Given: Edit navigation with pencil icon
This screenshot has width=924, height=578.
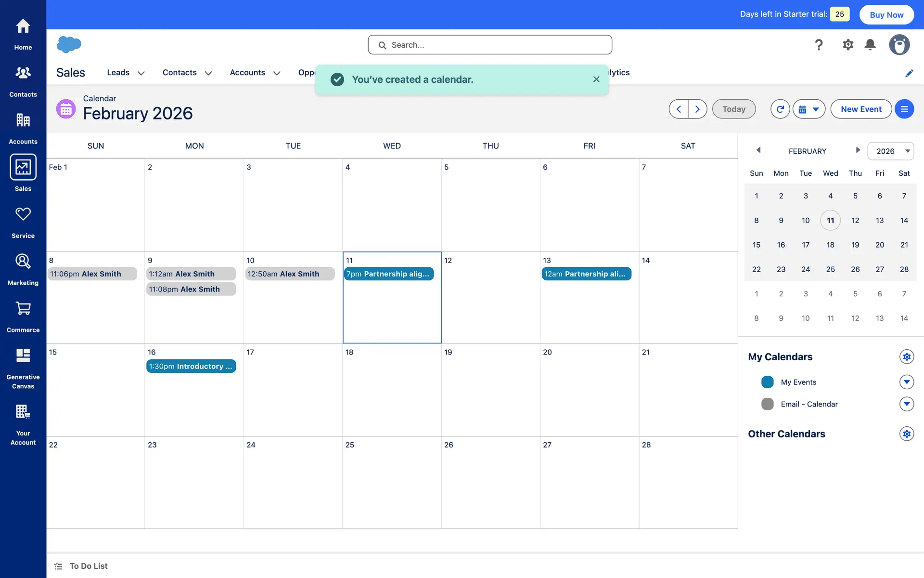Looking at the screenshot, I should tap(909, 73).
